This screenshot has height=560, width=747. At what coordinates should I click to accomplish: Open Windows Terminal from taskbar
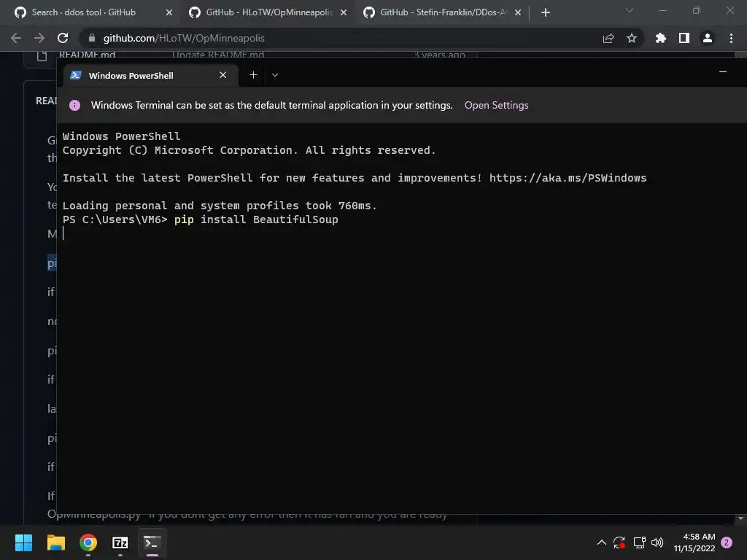[x=152, y=542]
